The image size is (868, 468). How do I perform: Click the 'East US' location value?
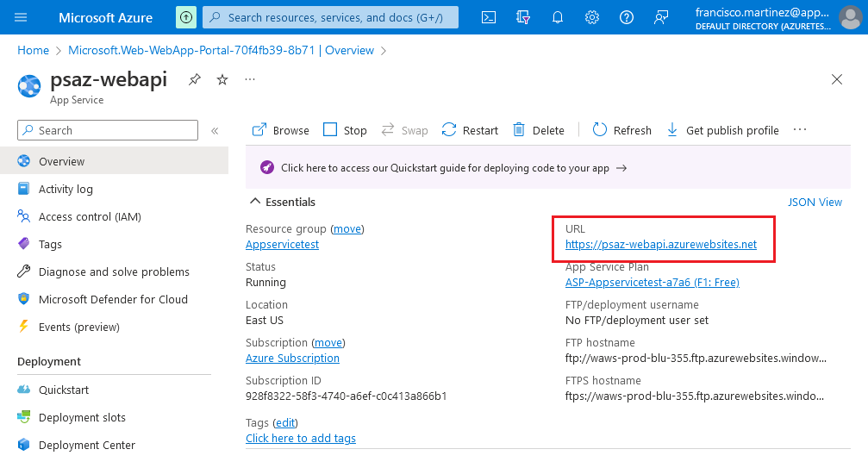click(x=264, y=321)
